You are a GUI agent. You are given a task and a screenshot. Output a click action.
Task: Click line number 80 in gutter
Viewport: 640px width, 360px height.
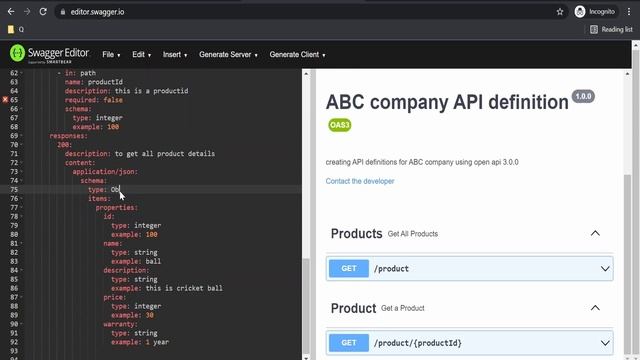click(14, 234)
